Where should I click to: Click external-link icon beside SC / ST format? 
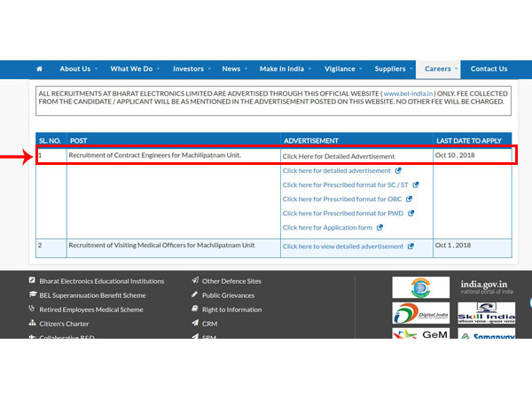pos(416,184)
